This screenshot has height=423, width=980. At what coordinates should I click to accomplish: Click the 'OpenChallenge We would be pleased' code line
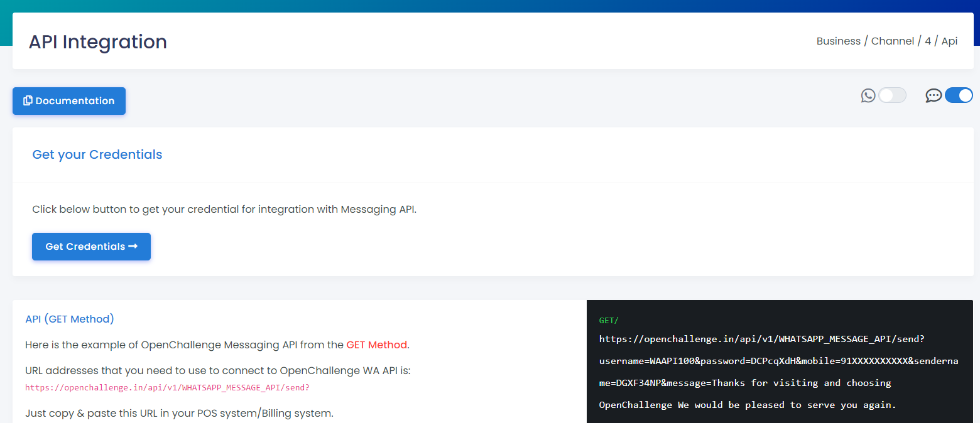pyautogui.click(x=748, y=405)
